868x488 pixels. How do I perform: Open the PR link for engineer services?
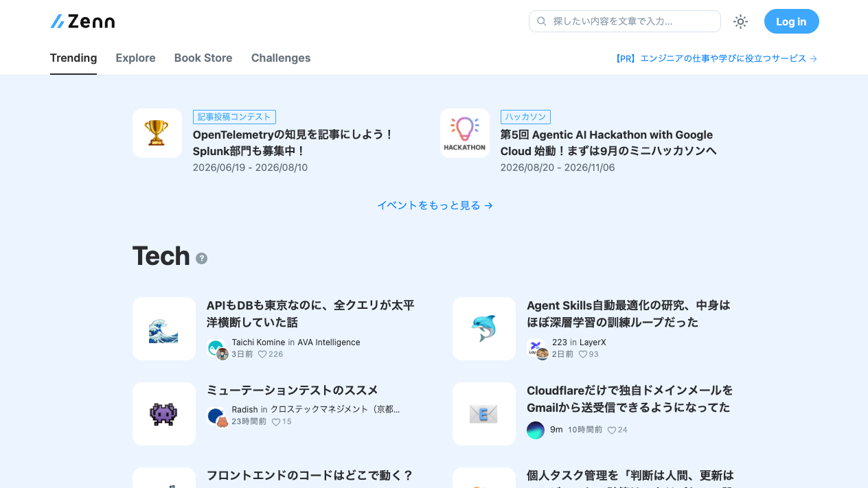click(x=716, y=58)
